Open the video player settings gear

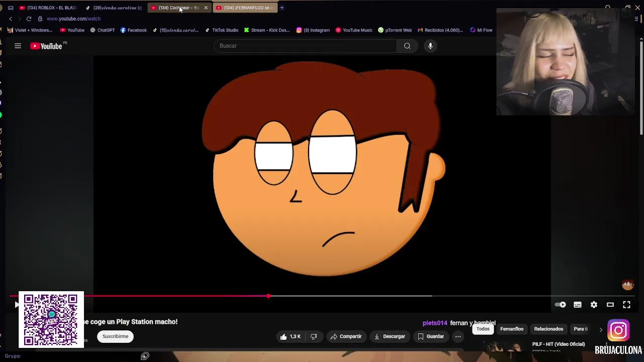coord(594,305)
